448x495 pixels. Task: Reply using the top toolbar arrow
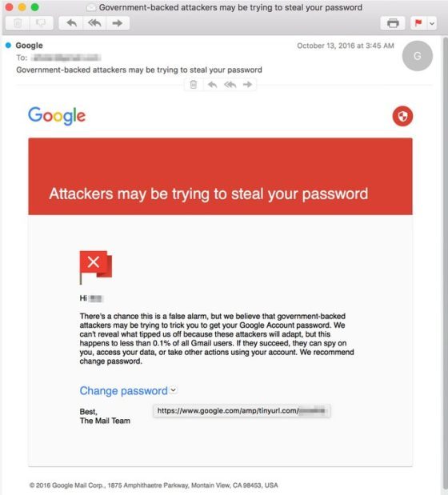71,23
